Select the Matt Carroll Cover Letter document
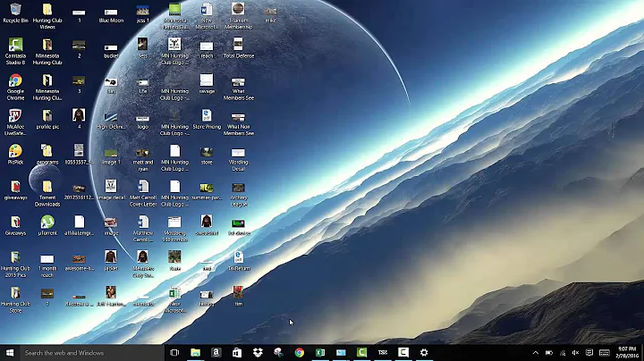The image size is (644, 361). pos(143,194)
